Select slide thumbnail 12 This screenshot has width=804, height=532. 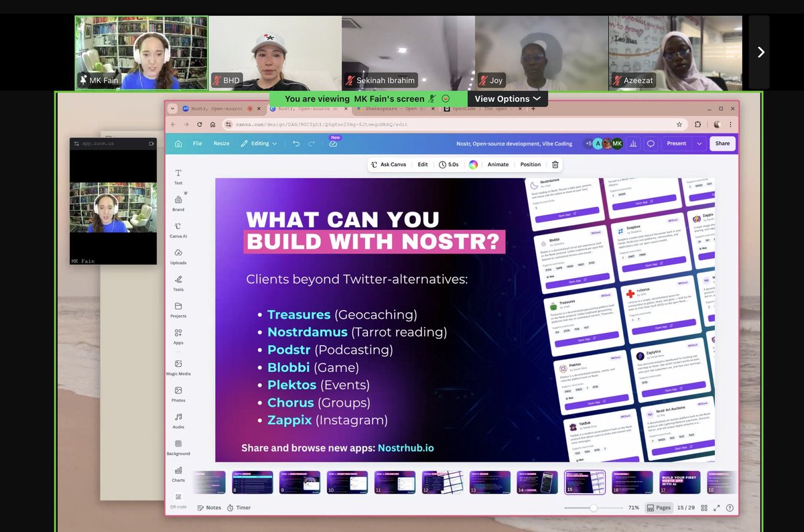[443, 482]
